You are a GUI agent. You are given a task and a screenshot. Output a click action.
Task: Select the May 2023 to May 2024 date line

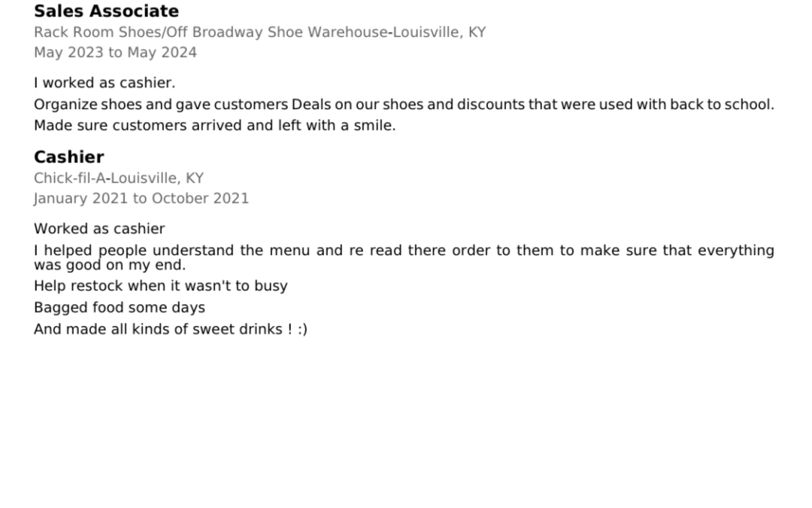point(115,53)
